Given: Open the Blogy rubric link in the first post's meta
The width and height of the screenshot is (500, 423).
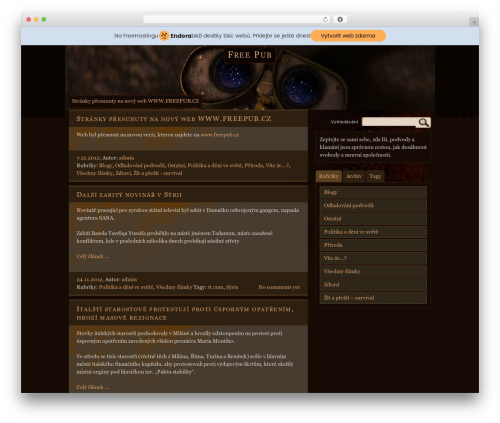Looking at the screenshot, I should click(105, 165).
